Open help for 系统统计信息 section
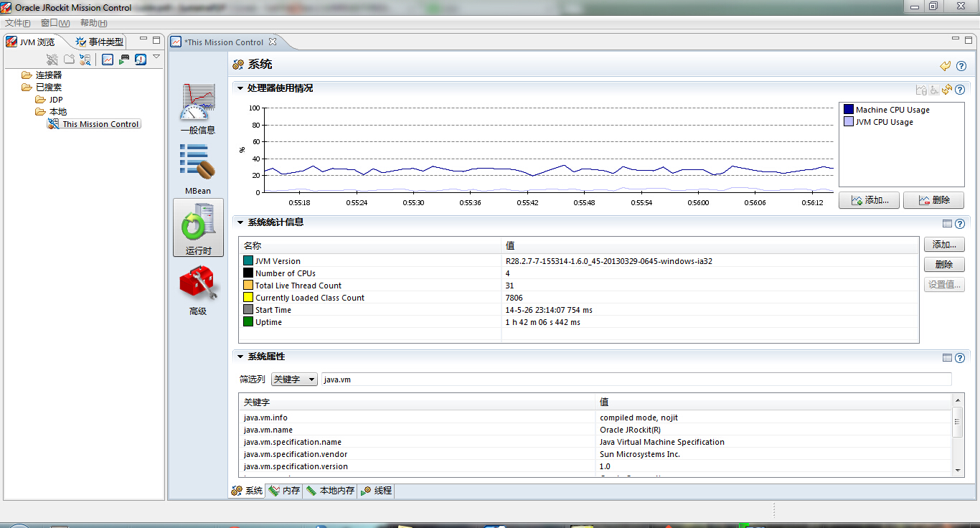Image resolution: width=980 pixels, height=528 pixels. coord(960,224)
